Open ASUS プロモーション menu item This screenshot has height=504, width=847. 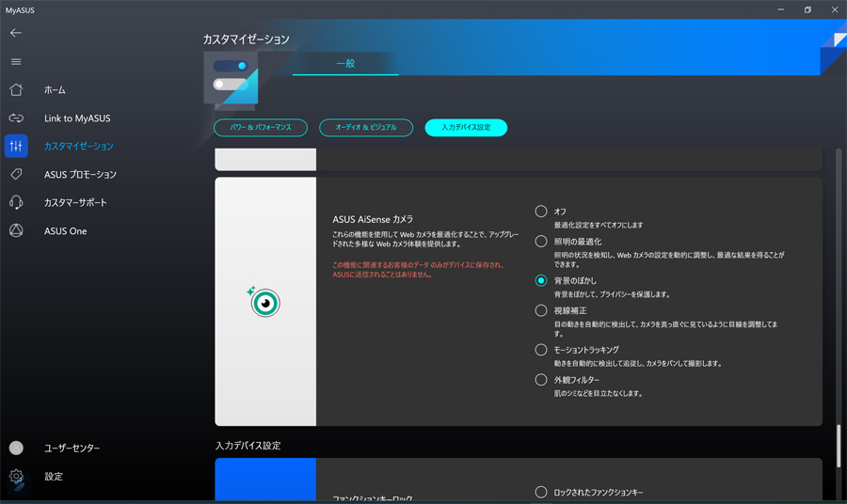(80, 174)
